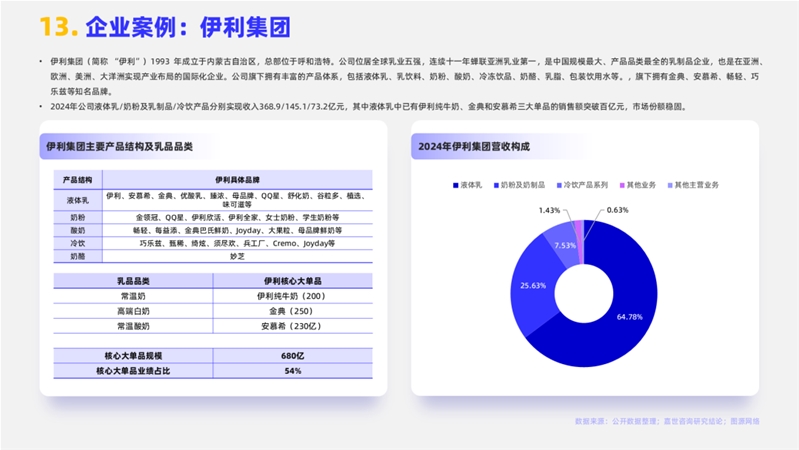This screenshot has width=799, height=450.
Task: Click the first bullet paragraph beginning 伊利集团（简称
Action: click(x=407, y=76)
